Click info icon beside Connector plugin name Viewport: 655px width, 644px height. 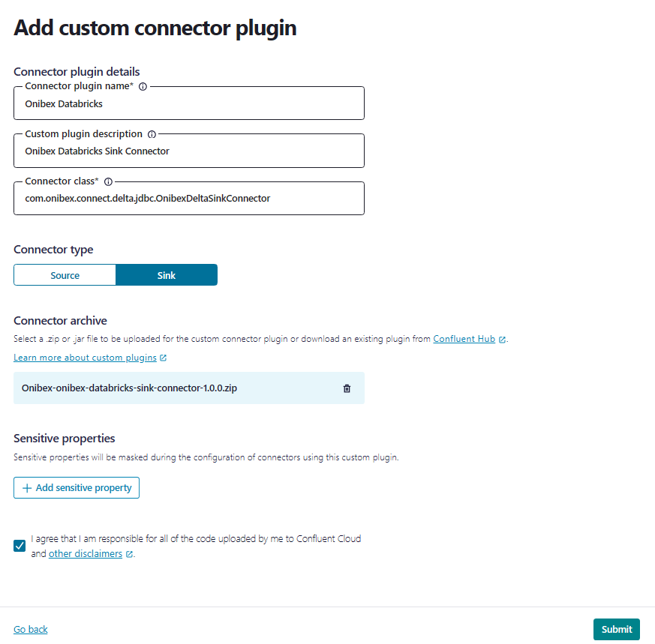coord(143,86)
